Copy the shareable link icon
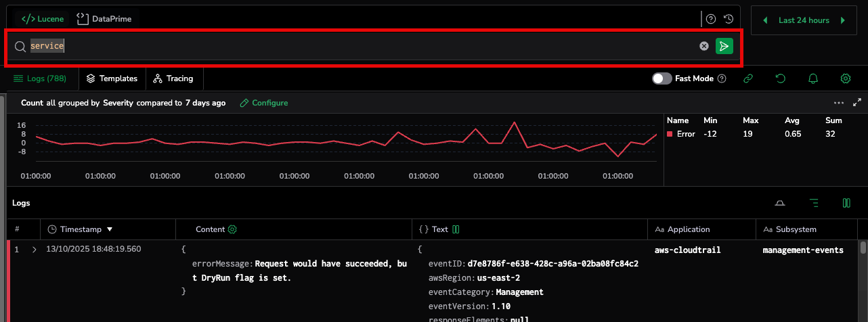 click(x=748, y=78)
